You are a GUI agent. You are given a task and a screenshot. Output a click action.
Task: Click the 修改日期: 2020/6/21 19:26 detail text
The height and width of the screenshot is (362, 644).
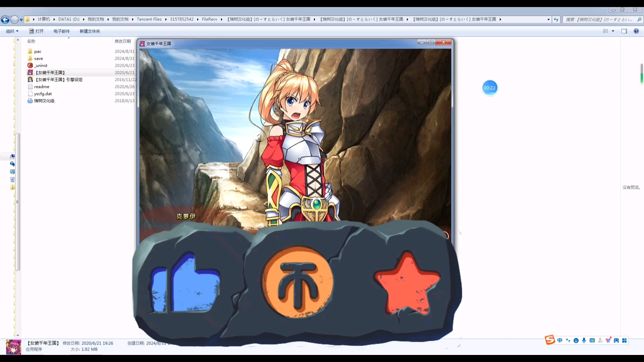pyautogui.click(x=88, y=343)
